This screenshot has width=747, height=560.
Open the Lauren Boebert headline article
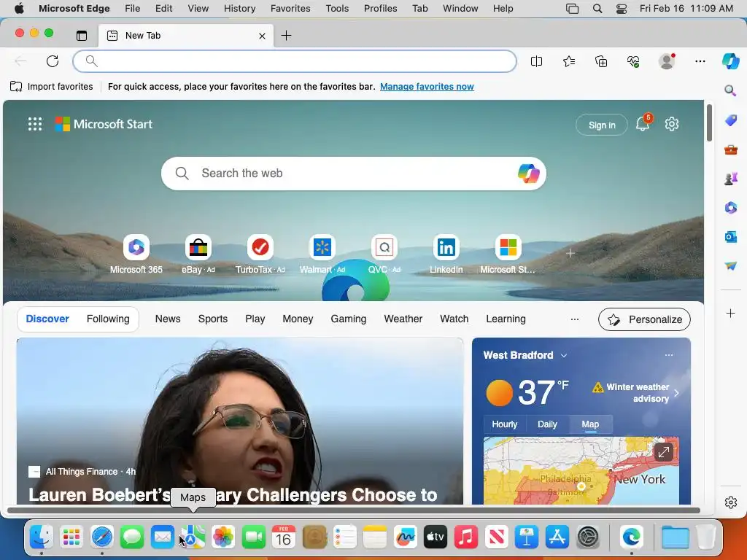233,495
